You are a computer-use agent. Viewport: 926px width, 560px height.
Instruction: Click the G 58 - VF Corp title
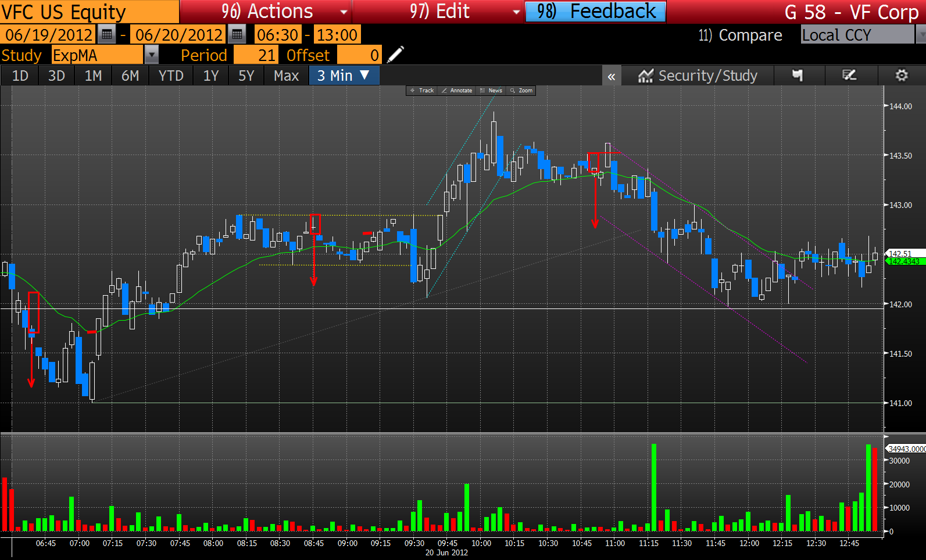(852, 12)
